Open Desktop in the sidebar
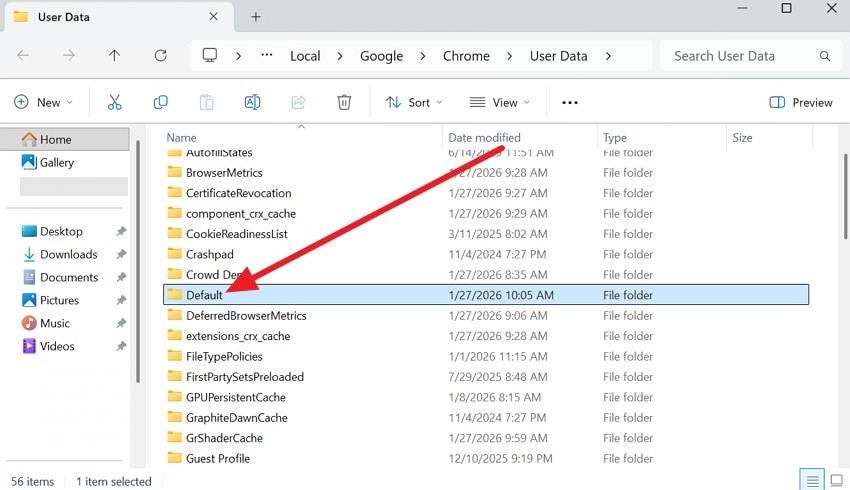 tap(61, 231)
